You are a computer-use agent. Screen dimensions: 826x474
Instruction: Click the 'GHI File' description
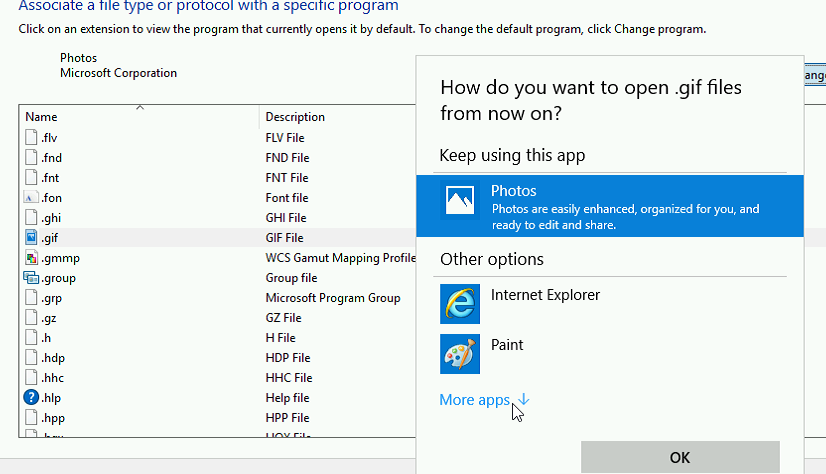[x=286, y=218]
